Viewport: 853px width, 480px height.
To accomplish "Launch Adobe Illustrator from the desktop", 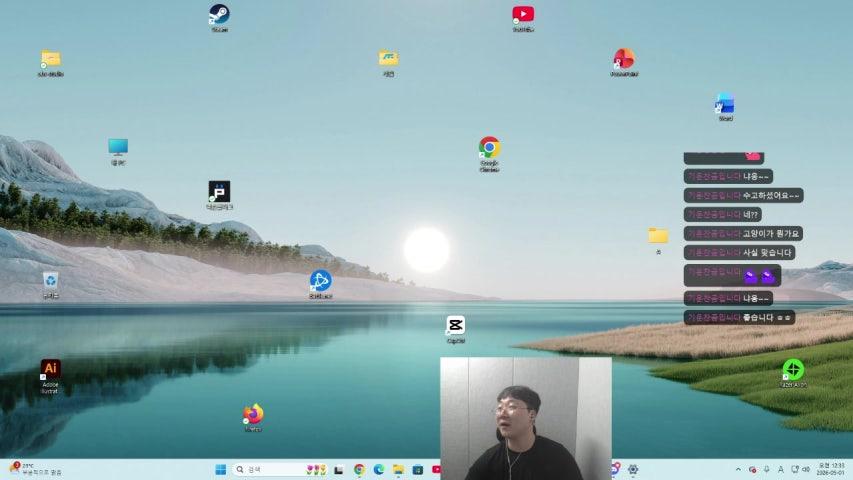I will coord(50,370).
